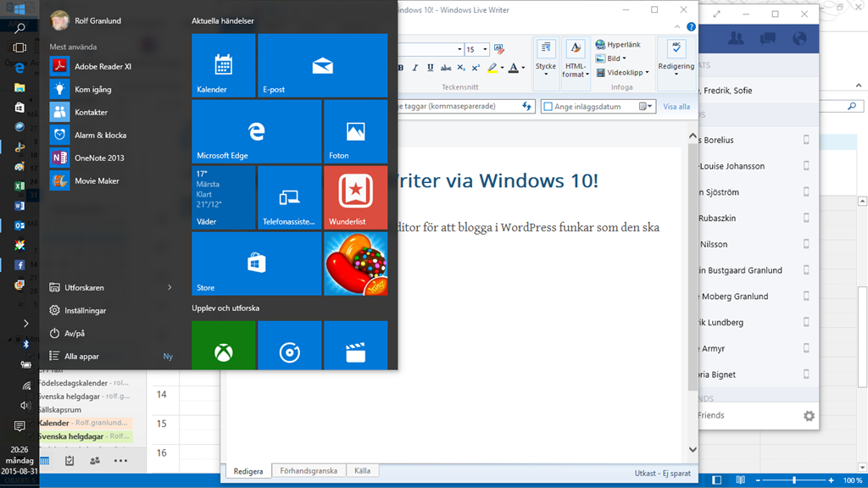The width and height of the screenshot is (868, 488).
Task: Tick the Ange inläggsdatum checkbox
Action: [x=548, y=107]
